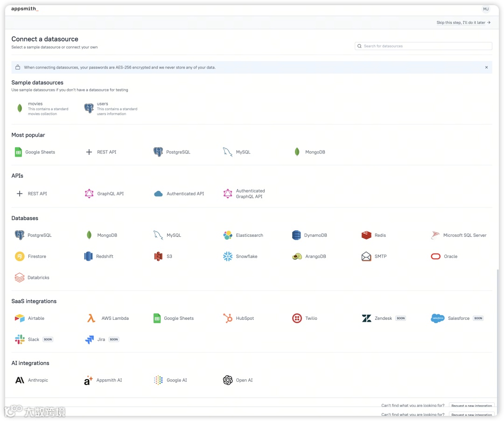Image resolution: width=504 pixels, height=421 pixels.
Task: Connect the AWS Lambda integration
Action: click(108, 318)
